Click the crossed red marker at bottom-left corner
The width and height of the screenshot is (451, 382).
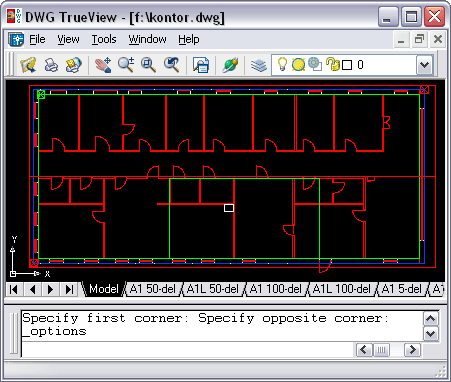click(34, 263)
